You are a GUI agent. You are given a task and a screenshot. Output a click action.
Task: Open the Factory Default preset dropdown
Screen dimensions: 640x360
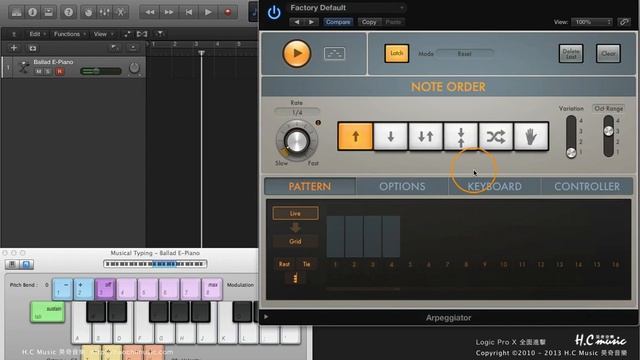[346, 8]
